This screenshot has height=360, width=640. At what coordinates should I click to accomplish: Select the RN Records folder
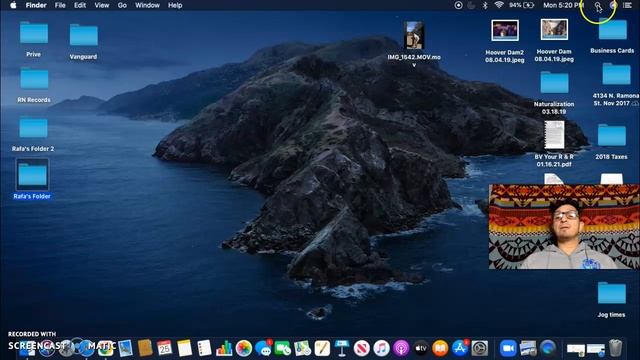pyautogui.click(x=34, y=79)
